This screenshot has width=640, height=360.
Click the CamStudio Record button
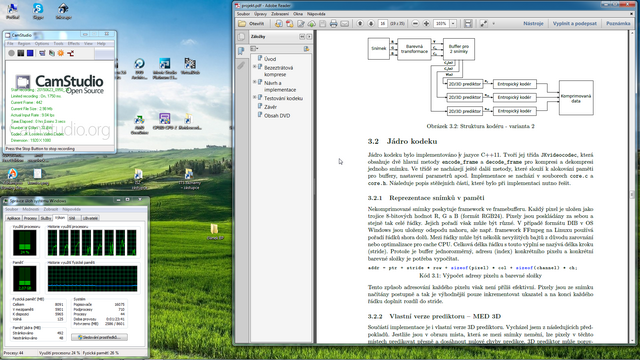click(11, 53)
